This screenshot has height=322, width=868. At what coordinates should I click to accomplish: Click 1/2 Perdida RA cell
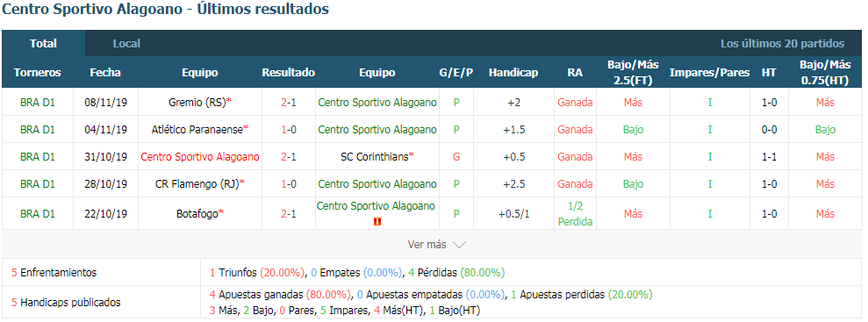[x=575, y=213]
